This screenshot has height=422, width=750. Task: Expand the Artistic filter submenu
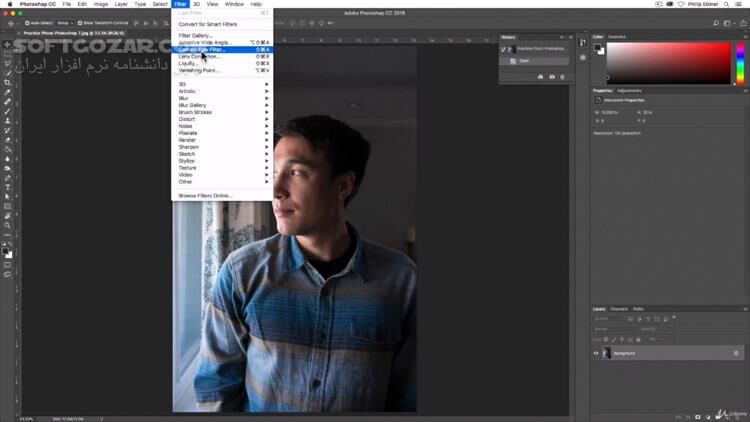pos(222,91)
